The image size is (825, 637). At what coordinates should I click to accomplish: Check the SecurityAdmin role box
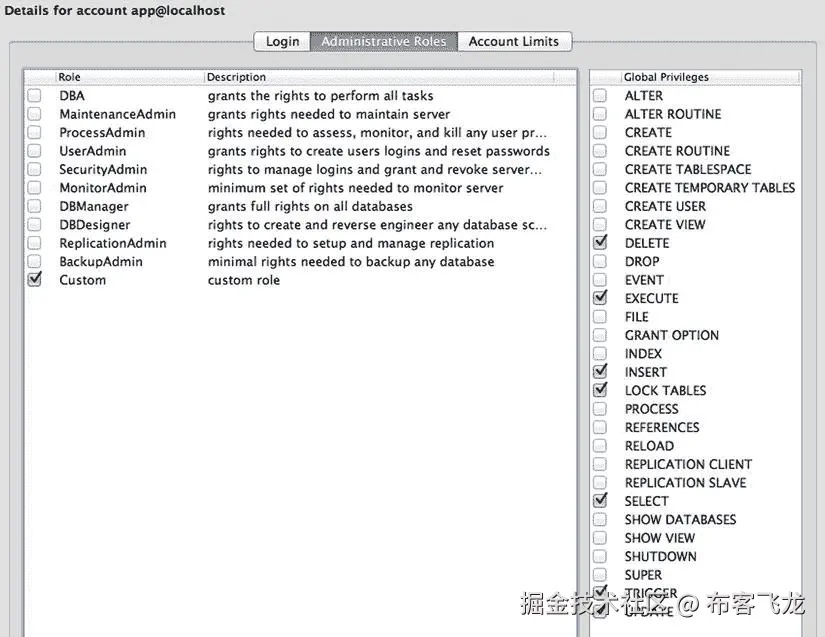[34, 169]
